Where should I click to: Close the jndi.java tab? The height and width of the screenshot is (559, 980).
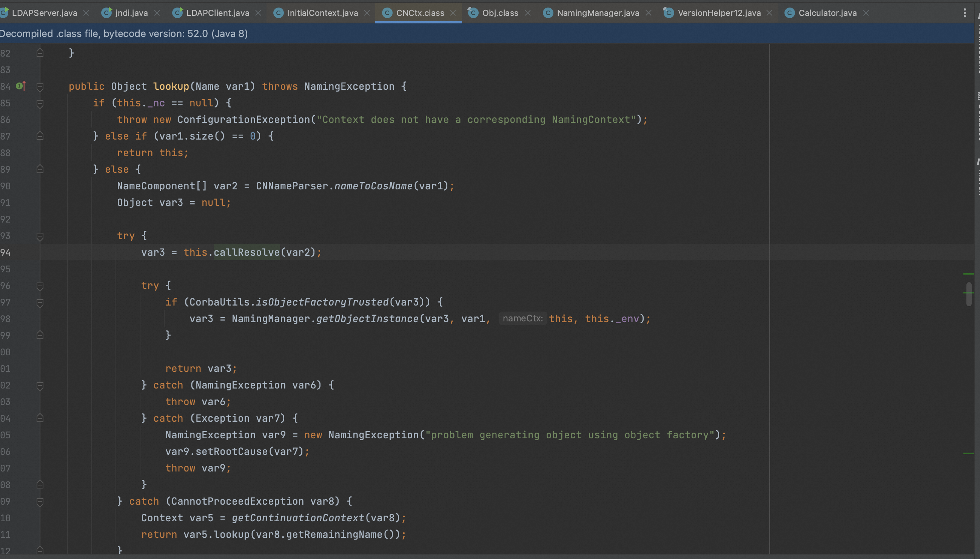pyautogui.click(x=157, y=13)
